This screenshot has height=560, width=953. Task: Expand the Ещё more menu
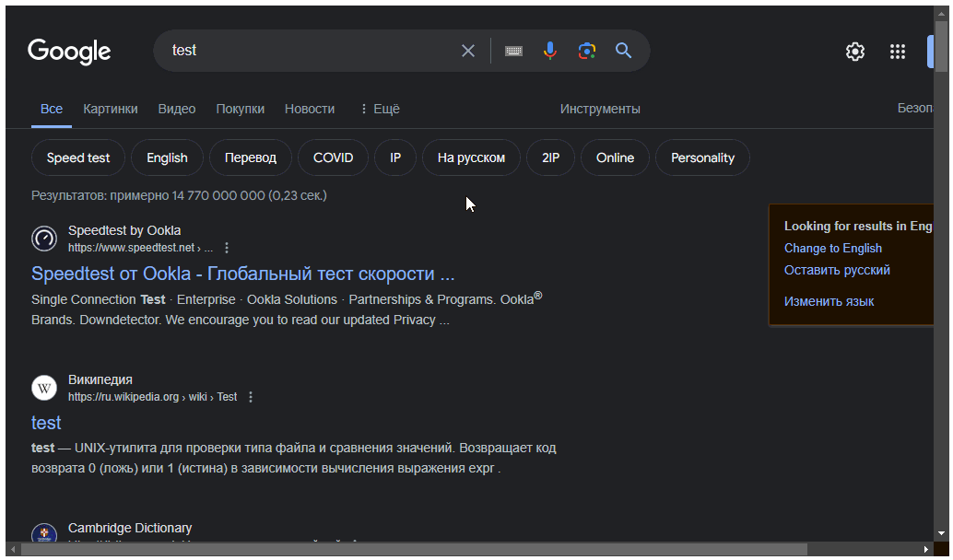[x=379, y=109]
